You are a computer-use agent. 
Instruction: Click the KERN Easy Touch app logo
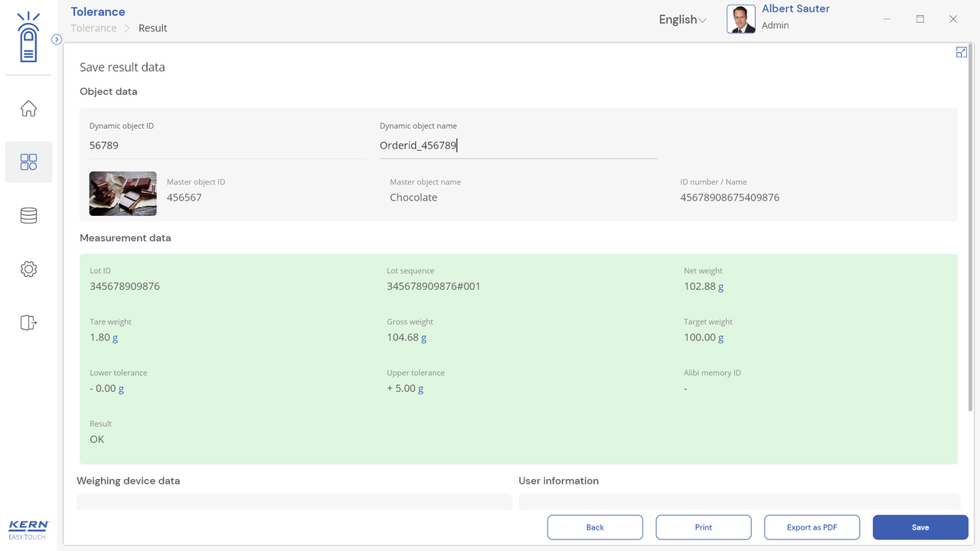28,37
